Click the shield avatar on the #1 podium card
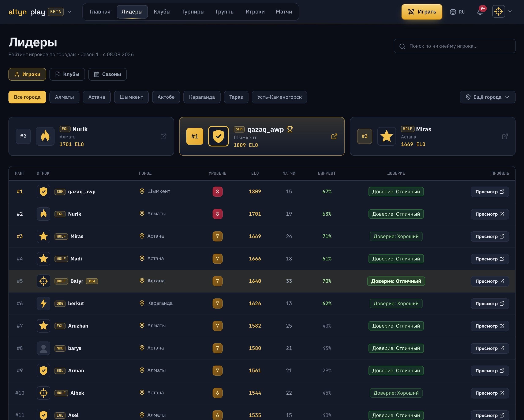 click(218, 136)
